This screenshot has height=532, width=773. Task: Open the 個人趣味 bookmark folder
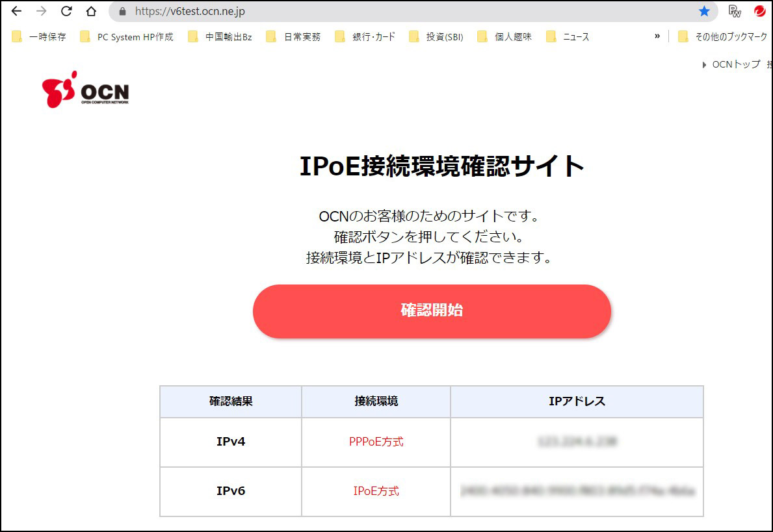click(x=504, y=37)
